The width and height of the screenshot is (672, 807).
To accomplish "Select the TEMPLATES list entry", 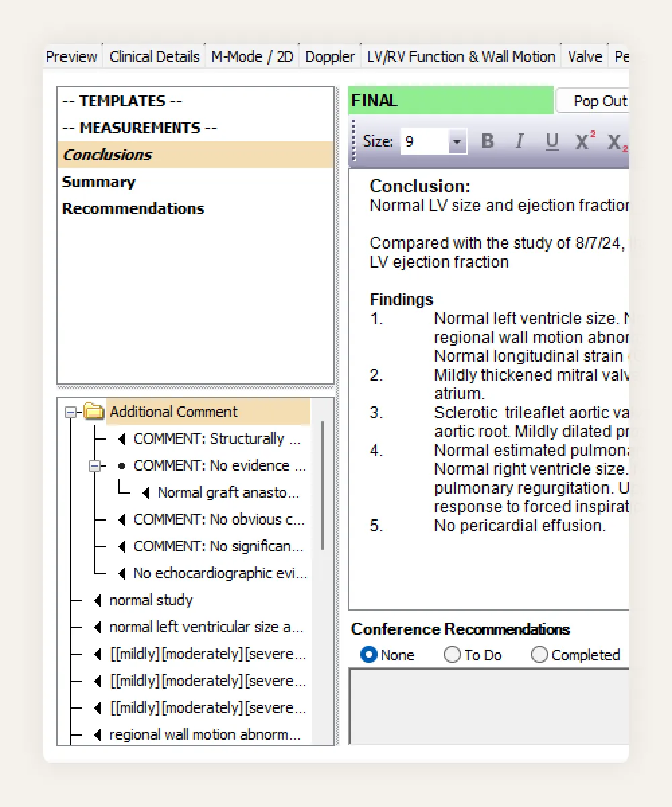I will [x=196, y=101].
